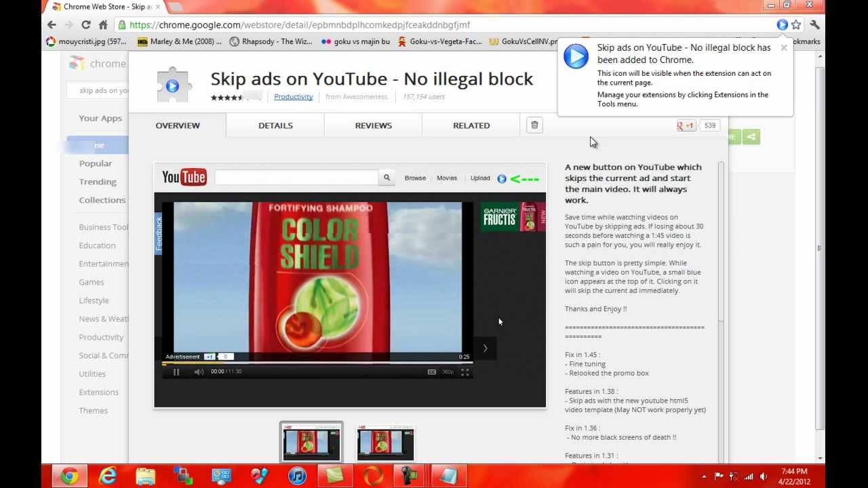Open the Details tab

275,125
